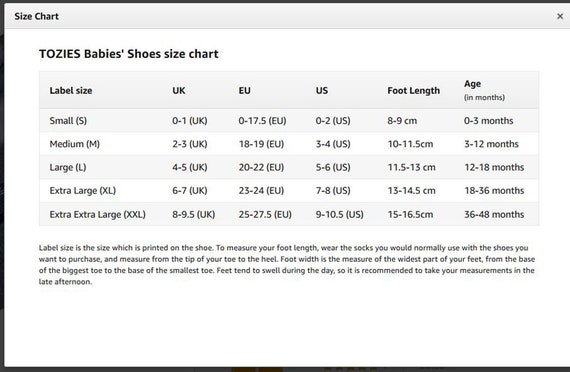Click the Age in months header
The width and height of the screenshot is (570, 372).
[484, 90]
